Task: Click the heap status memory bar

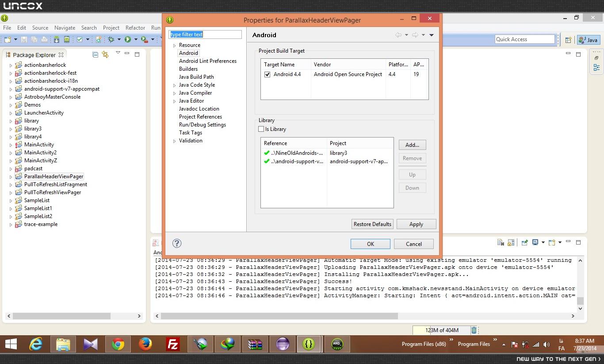Action: point(441,330)
